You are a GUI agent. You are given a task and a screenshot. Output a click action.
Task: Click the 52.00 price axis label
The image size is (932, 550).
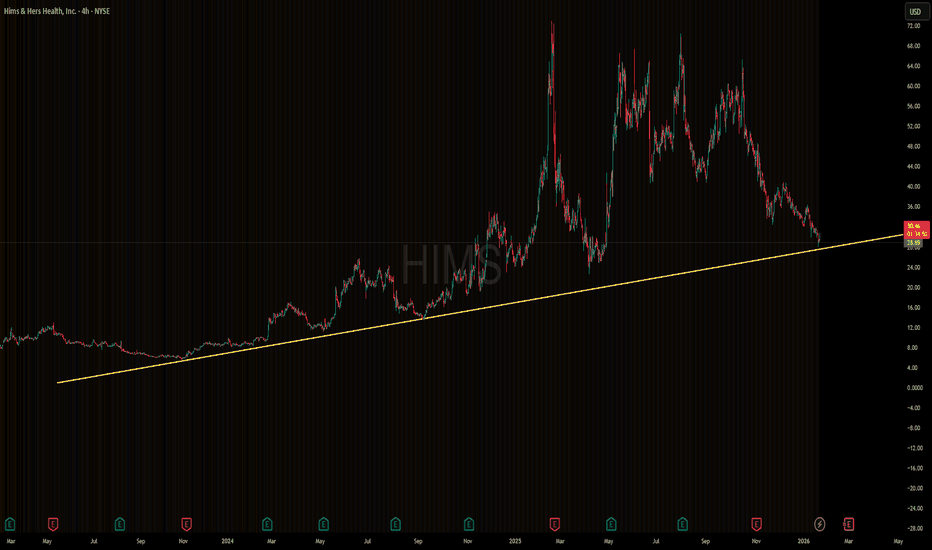[x=914, y=126]
